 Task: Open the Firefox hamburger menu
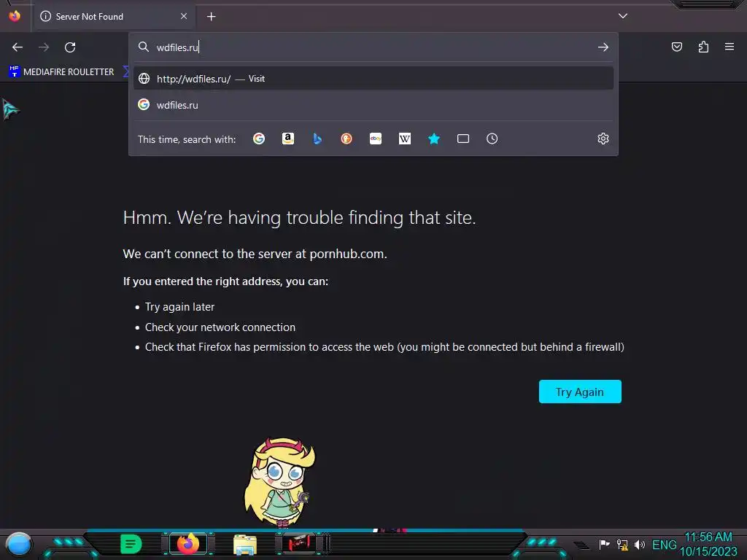pyautogui.click(x=729, y=47)
